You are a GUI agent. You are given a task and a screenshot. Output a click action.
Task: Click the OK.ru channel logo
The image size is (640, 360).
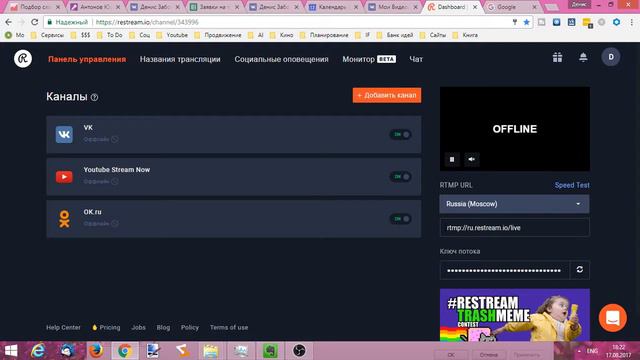(x=64, y=219)
